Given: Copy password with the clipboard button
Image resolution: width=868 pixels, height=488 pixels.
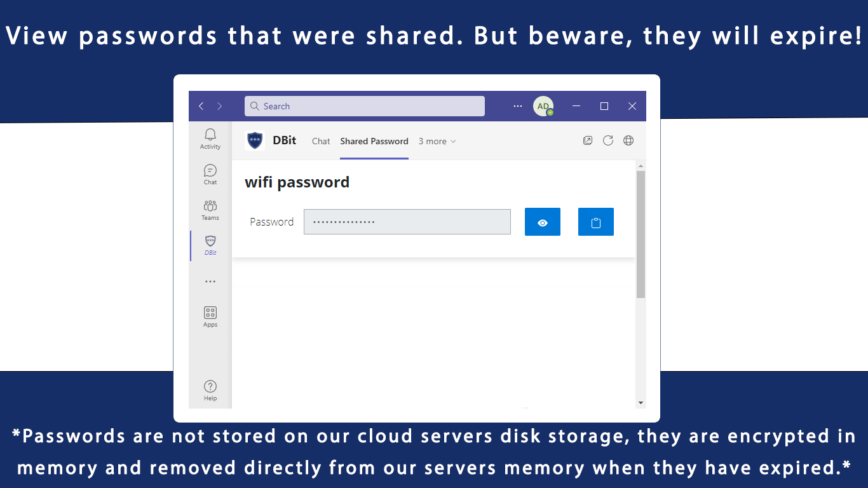Looking at the screenshot, I should (x=596, y=222).
